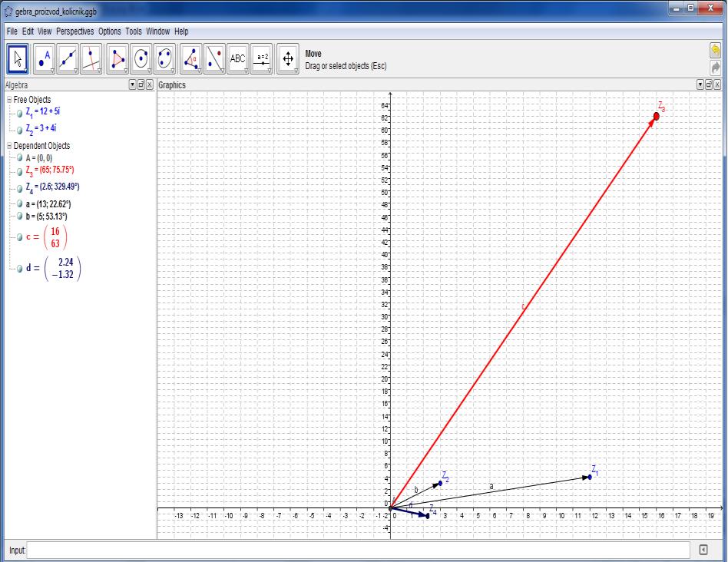The image size is (728, 562).
Task: Open Algebra panel in separate window
Action: coord(141,84)
